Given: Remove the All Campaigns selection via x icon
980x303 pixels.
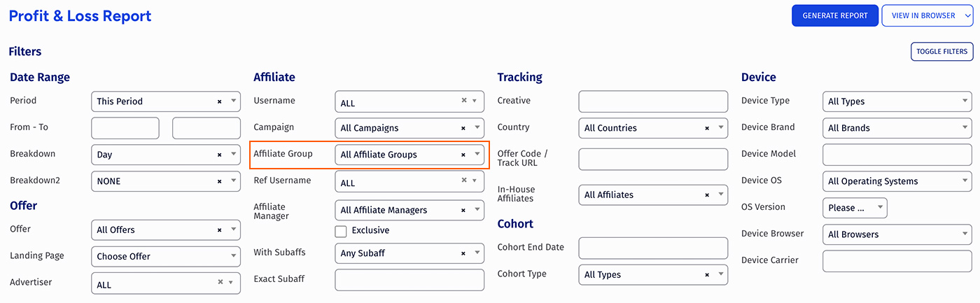Looking at the screenshot, I should pyautogui.click(x=463, y=128).
